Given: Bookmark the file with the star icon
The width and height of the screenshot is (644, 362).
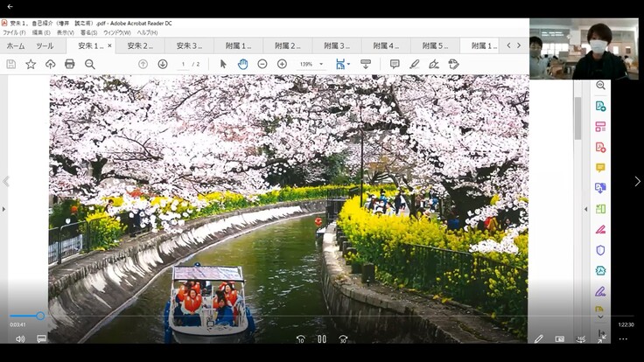Looking at the screenshot, I should coord(31,64).
